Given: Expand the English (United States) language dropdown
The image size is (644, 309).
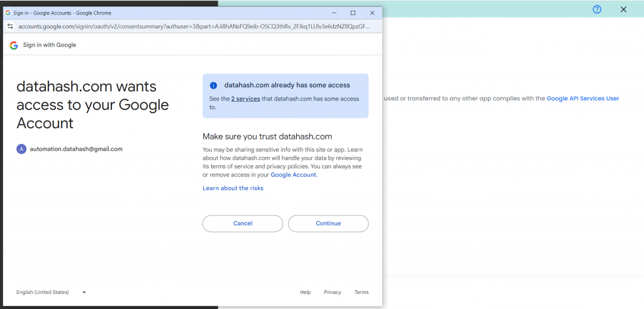Looking at the screenshot, I should pos(52,292).
